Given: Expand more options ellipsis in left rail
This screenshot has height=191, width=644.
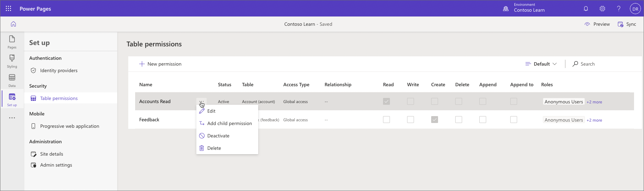Looking at the screenshot, I should pos(12,118).
